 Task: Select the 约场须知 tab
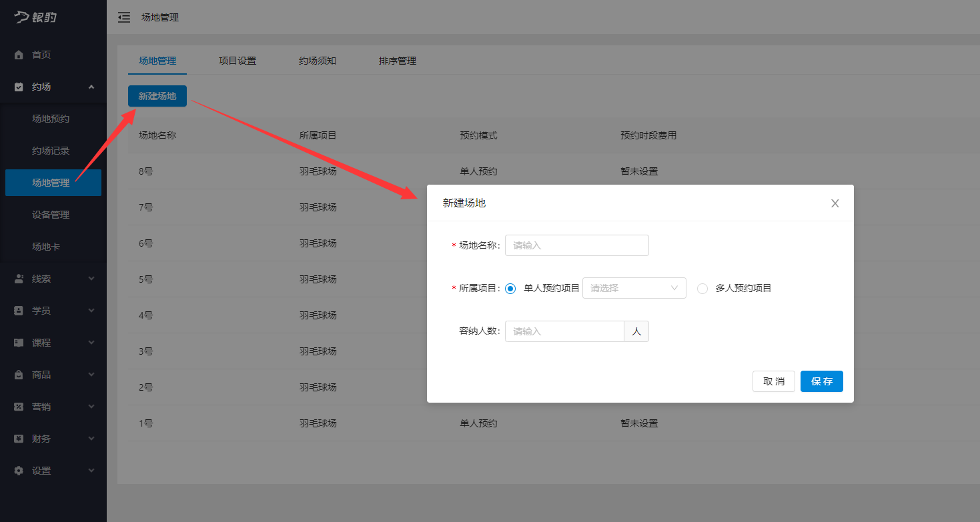click(318, 60)
